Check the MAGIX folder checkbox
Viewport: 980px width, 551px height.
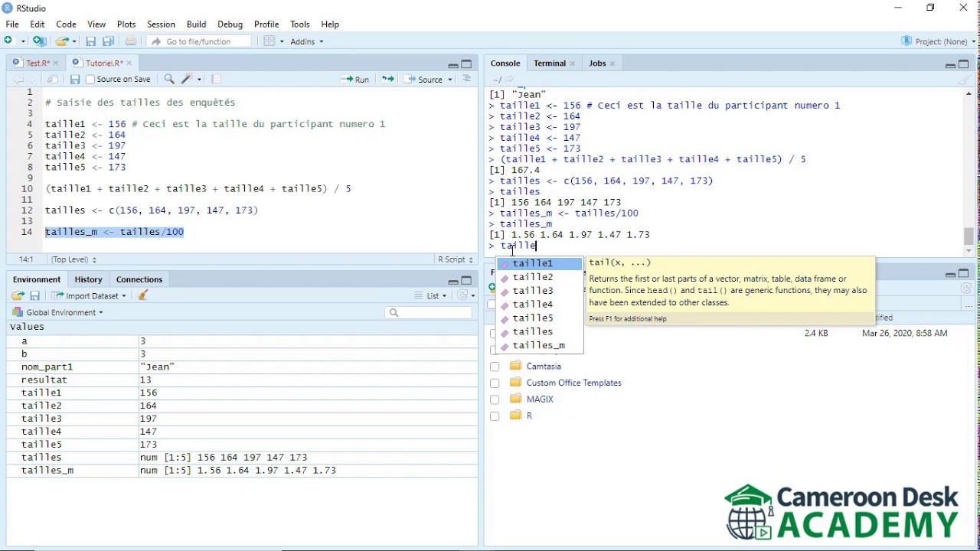point(495,399)
